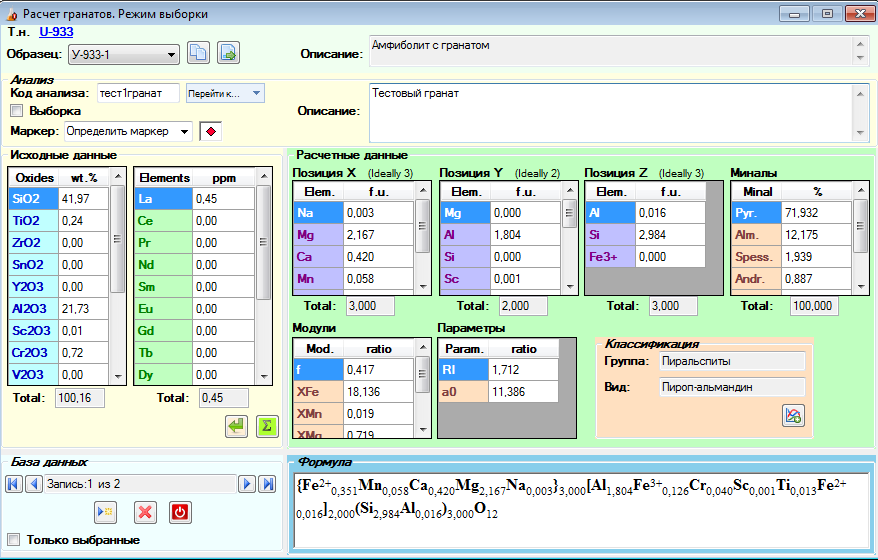Select the Eu element row
Screen dimensions: 878x560
click(x=195, y=309)
